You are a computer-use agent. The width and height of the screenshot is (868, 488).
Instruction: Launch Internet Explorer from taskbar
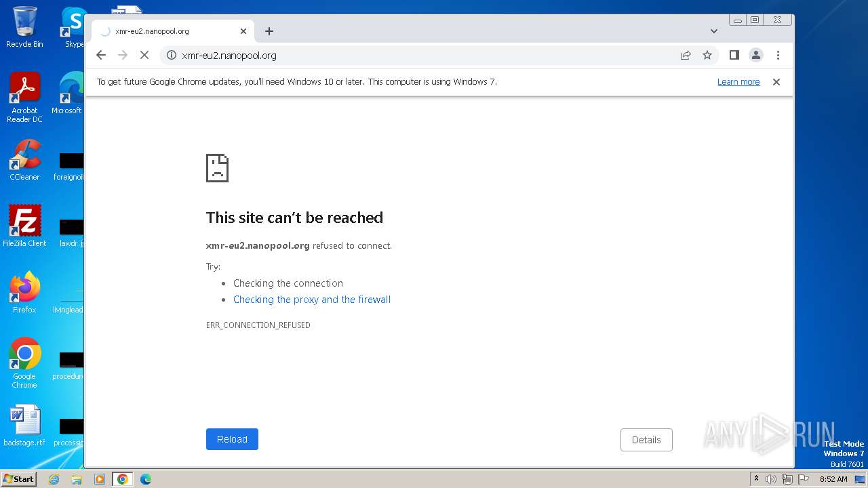(54, 479)
